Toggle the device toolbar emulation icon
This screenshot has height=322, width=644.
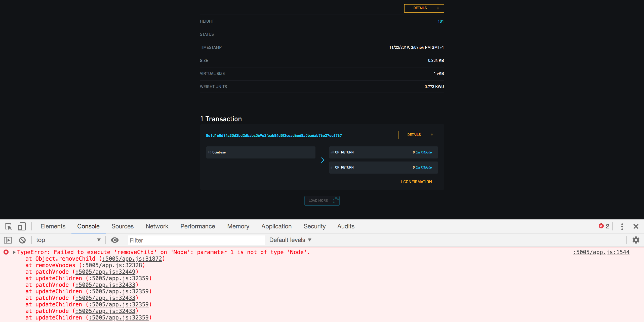coord(22,227)
